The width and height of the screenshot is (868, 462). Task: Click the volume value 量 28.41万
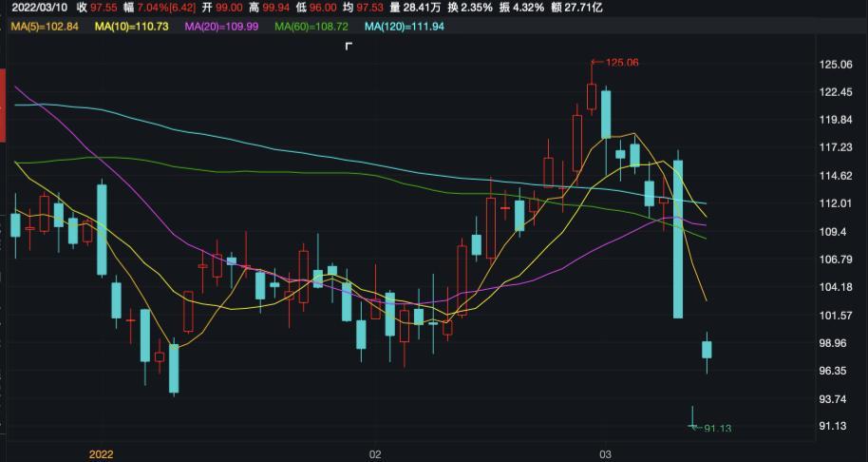pyautogui.click(x=415, y=8)
